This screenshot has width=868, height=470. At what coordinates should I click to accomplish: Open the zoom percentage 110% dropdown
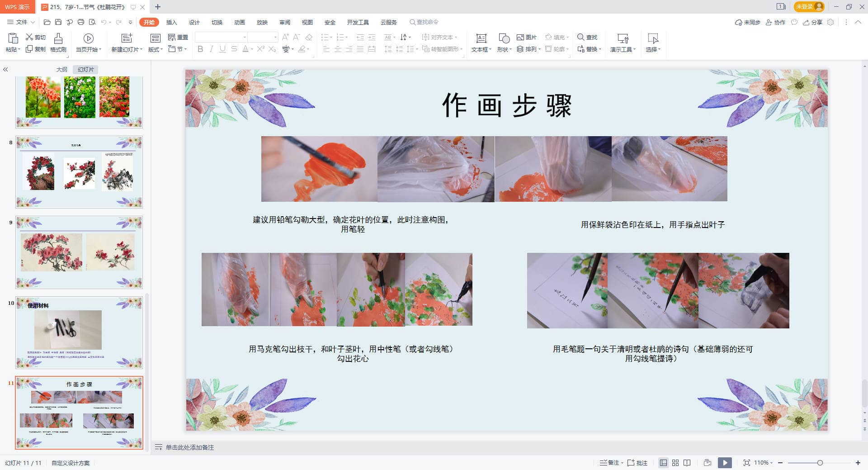pos(763,463)
